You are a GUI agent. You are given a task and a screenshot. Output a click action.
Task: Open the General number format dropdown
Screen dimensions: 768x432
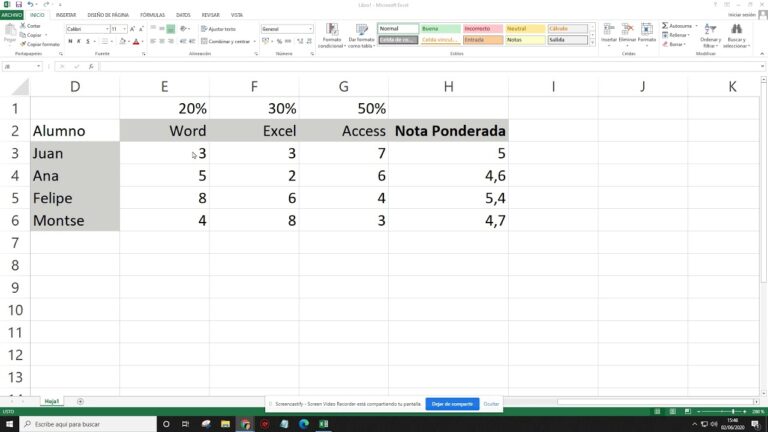point(310,29)
